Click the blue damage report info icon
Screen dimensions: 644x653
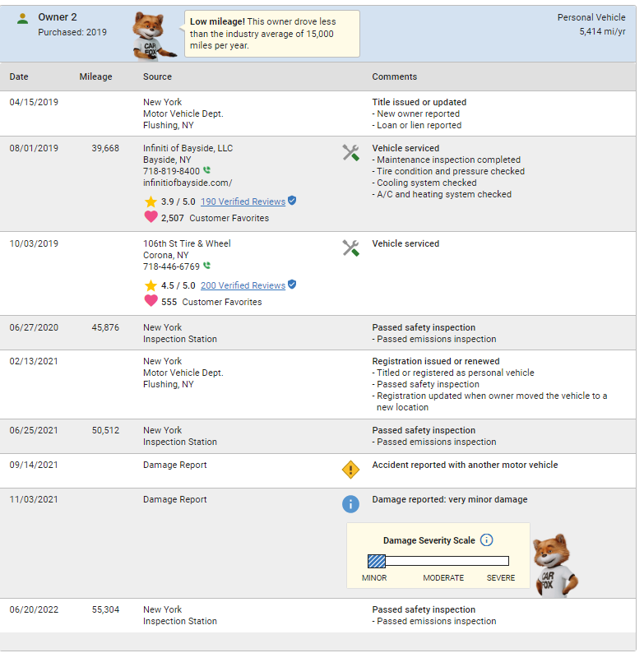tap(350, 503)
